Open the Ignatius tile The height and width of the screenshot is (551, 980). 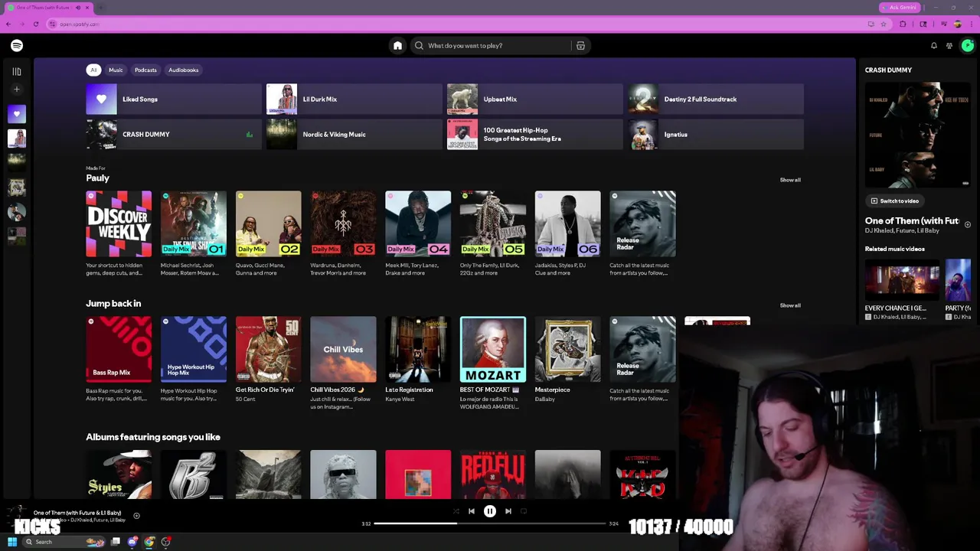click(x=716, y=134)
